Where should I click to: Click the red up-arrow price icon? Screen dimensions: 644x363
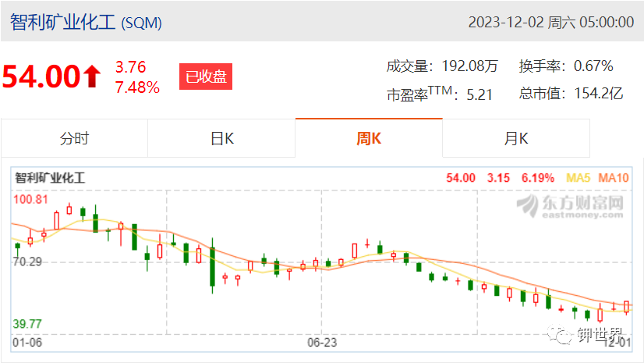(x=92, y=77)
